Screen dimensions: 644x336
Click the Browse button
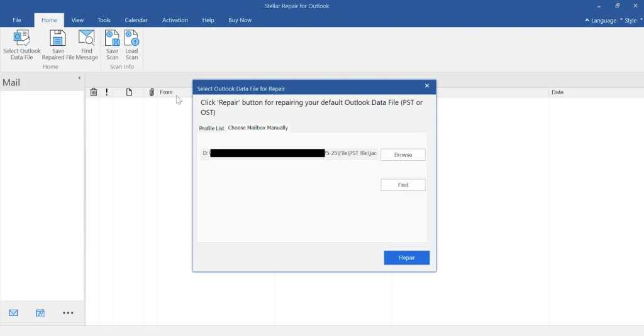pyautogui.click(x=403, y=154)
